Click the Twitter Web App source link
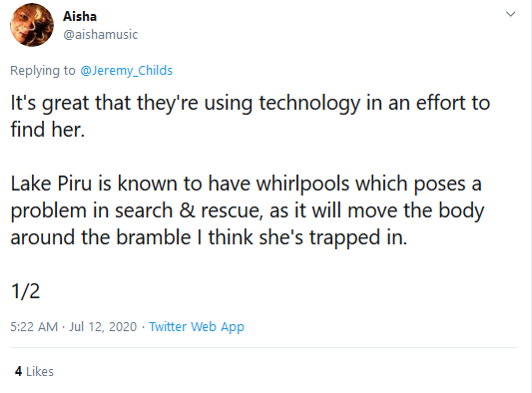This screenshot has height=393, width=532. (197, 327)
